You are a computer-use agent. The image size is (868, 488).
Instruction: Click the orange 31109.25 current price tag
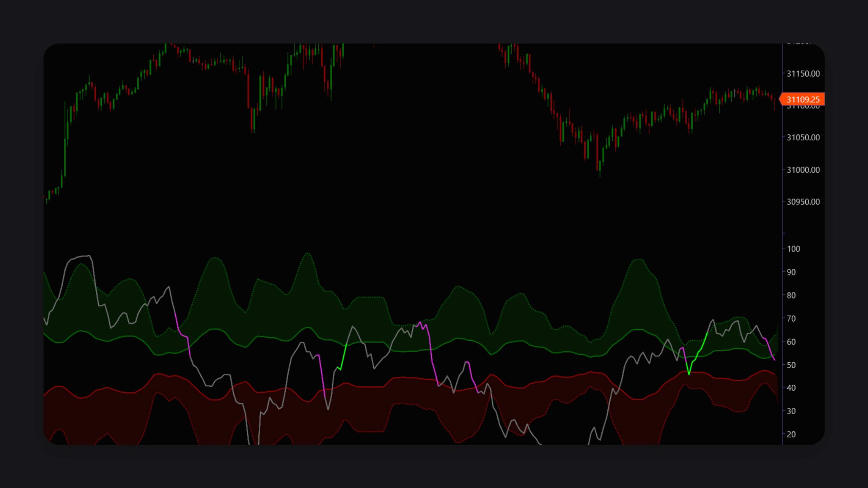tap(802, 99)
